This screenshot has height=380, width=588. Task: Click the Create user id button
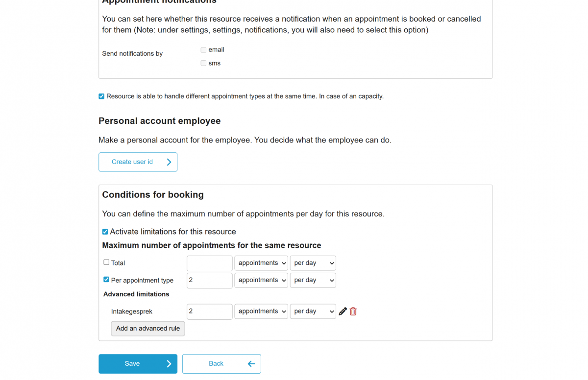[138, 162]
